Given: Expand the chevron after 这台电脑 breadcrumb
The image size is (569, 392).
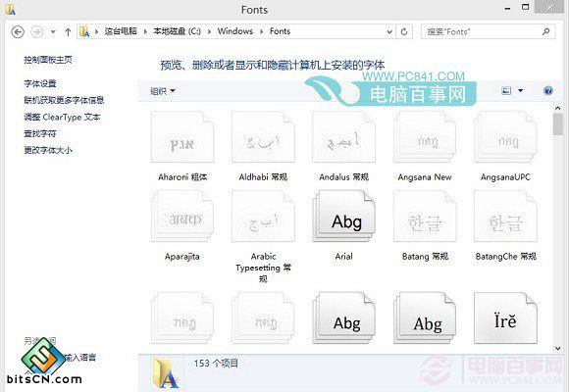Looking at the screenshot, I should tap(145, 31).
